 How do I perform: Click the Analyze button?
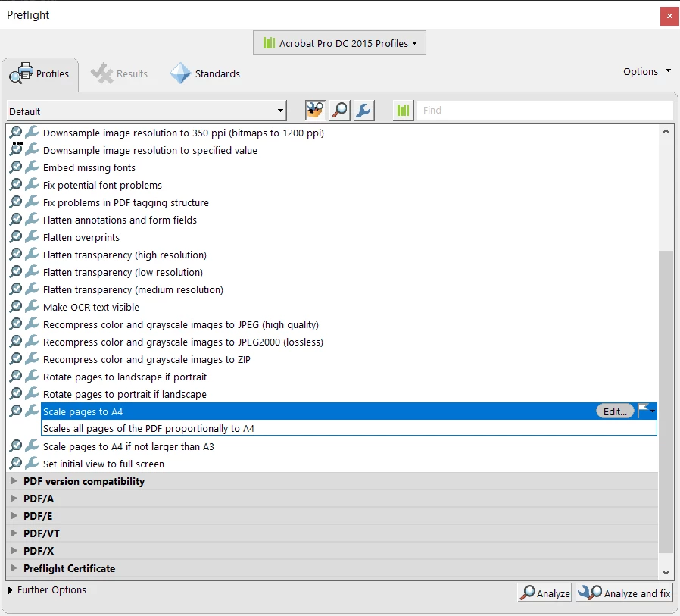click(545, 593)
